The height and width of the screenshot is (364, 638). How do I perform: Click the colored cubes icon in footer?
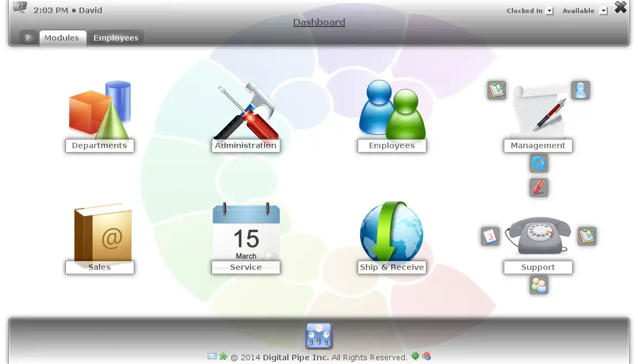point(426,356)
